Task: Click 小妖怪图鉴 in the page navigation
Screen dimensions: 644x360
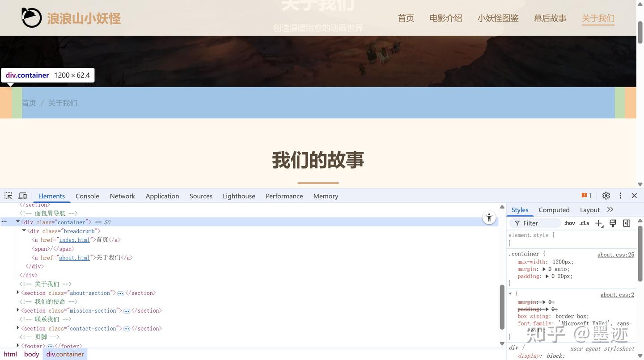Action: click(x=498, y=18)
